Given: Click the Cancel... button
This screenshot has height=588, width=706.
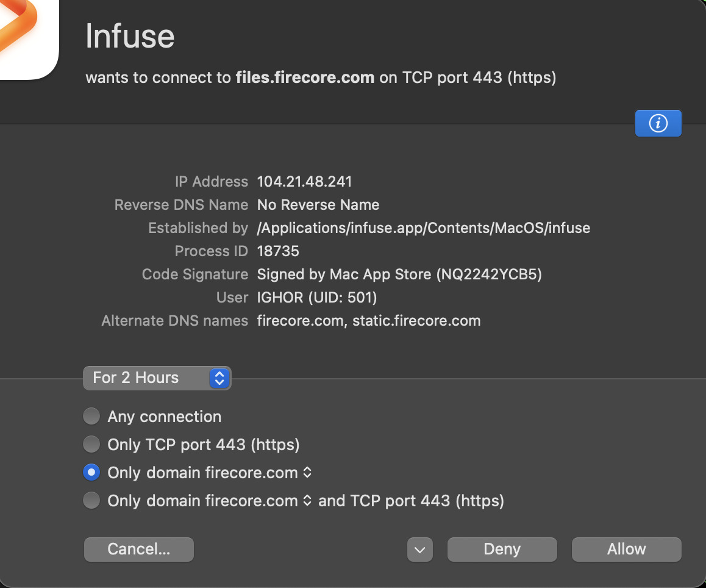Looking at the screenshot, I should [x=138, y=550].
